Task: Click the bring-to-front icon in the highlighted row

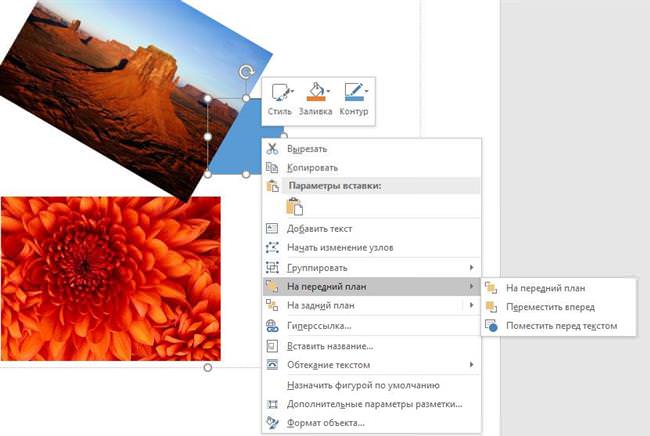Action: tap(272, 286)
